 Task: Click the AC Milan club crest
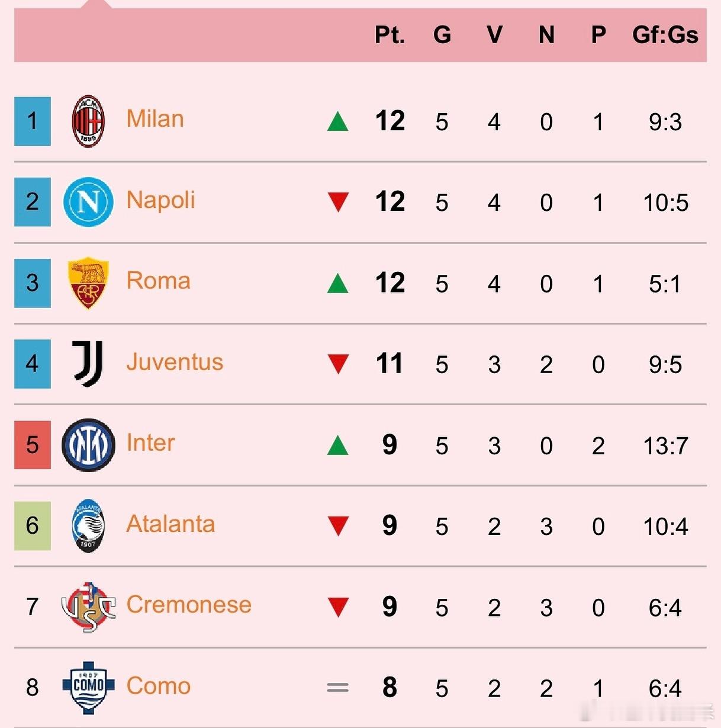88,121
